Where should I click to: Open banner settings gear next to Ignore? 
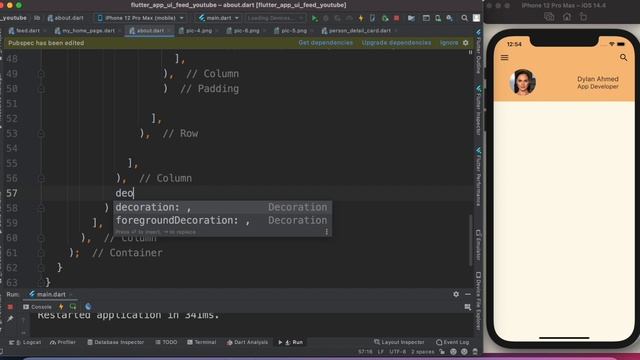coord(466,43)
